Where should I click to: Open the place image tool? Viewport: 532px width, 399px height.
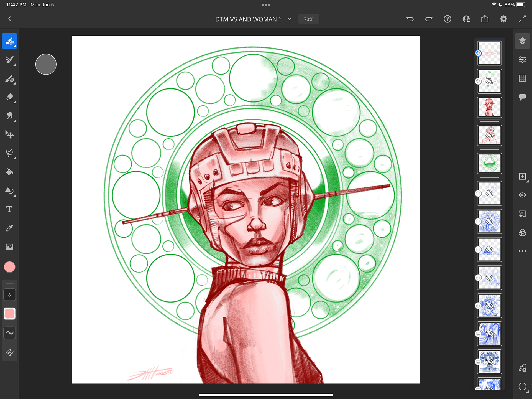click(x=9, y=246)
